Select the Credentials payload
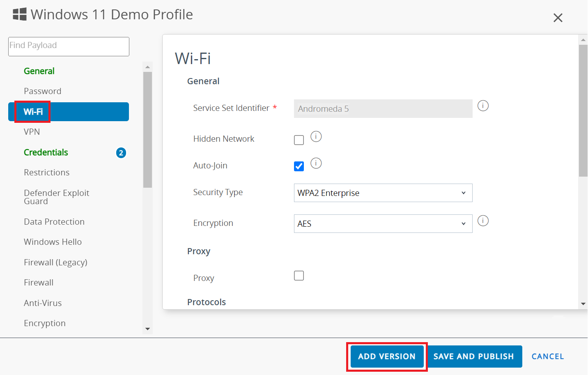The width and height of the screenshot is (588, 375). coord(46,152)
